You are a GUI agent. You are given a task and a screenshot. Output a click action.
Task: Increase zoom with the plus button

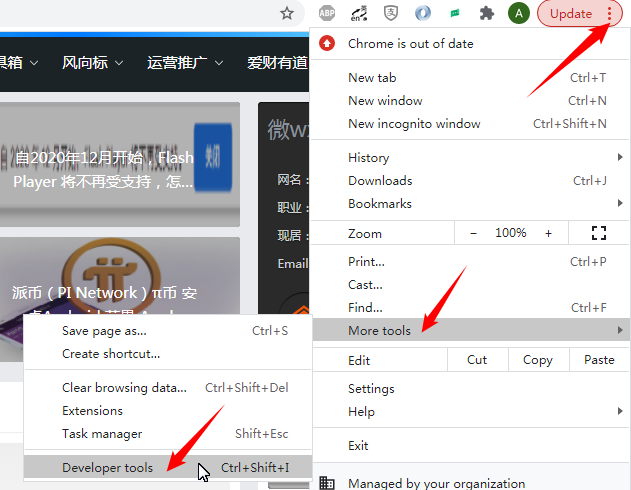[548, 232]
